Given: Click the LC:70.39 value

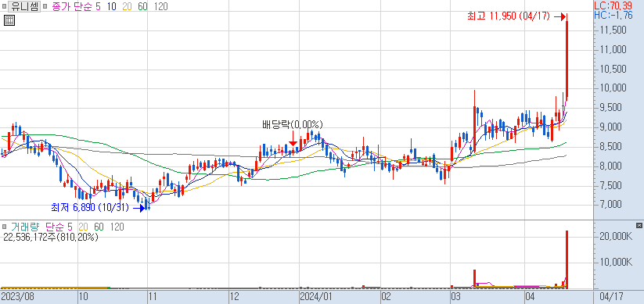Looking at the screenshot, I should tap(613, 5).
